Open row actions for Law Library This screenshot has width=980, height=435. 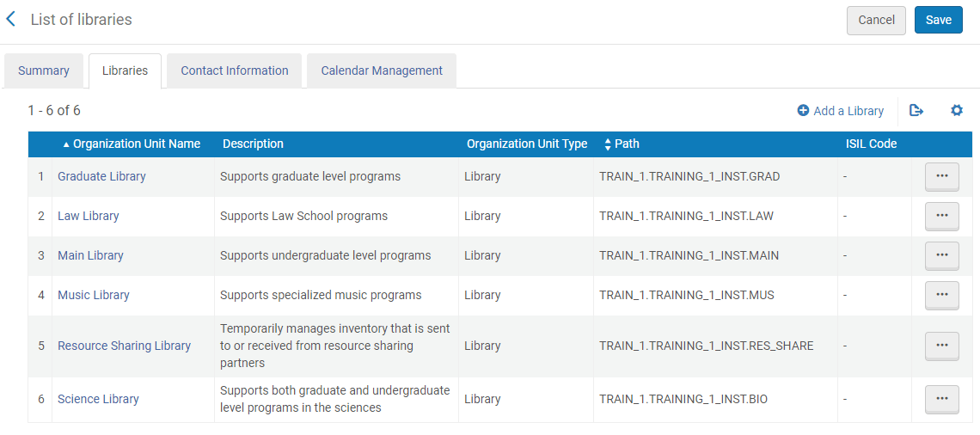coord(942,217)
